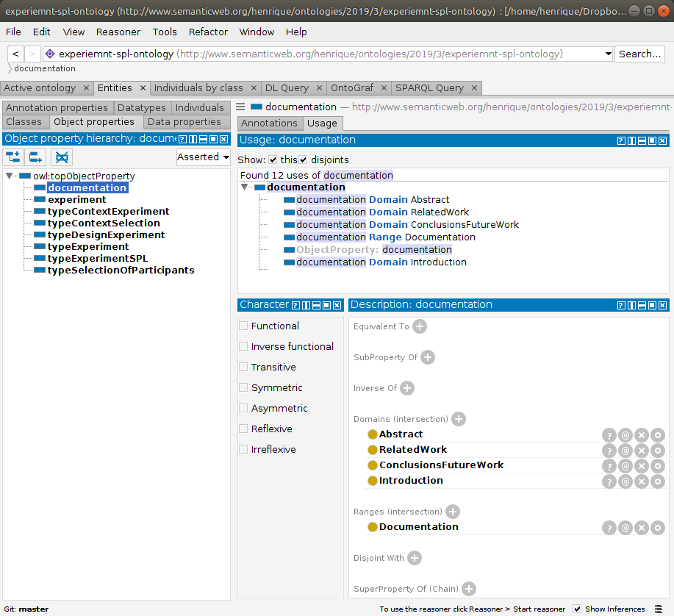Close the Active ontology tab
The height and width of the screenshot is (616, 674).
[86, 87]
